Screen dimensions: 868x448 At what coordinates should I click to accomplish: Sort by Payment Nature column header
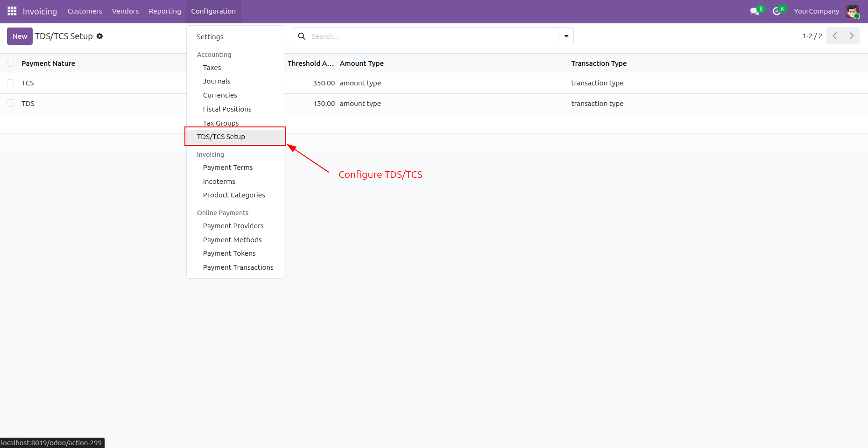(x=48, y=63)
